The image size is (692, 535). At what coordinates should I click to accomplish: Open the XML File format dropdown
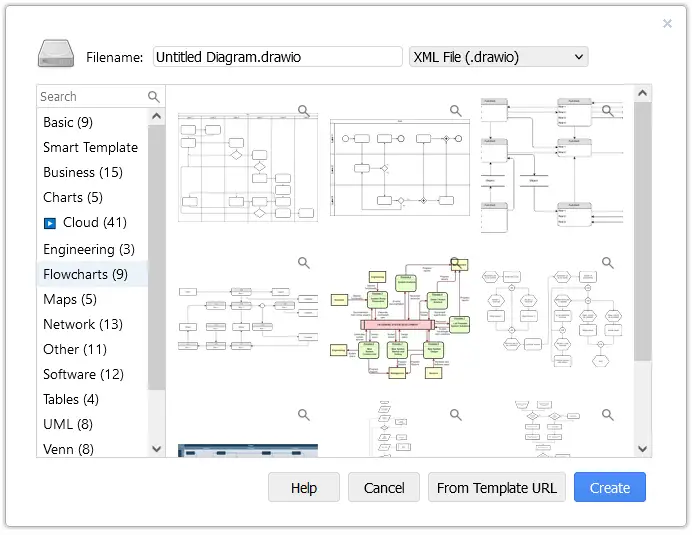[498, 57]
